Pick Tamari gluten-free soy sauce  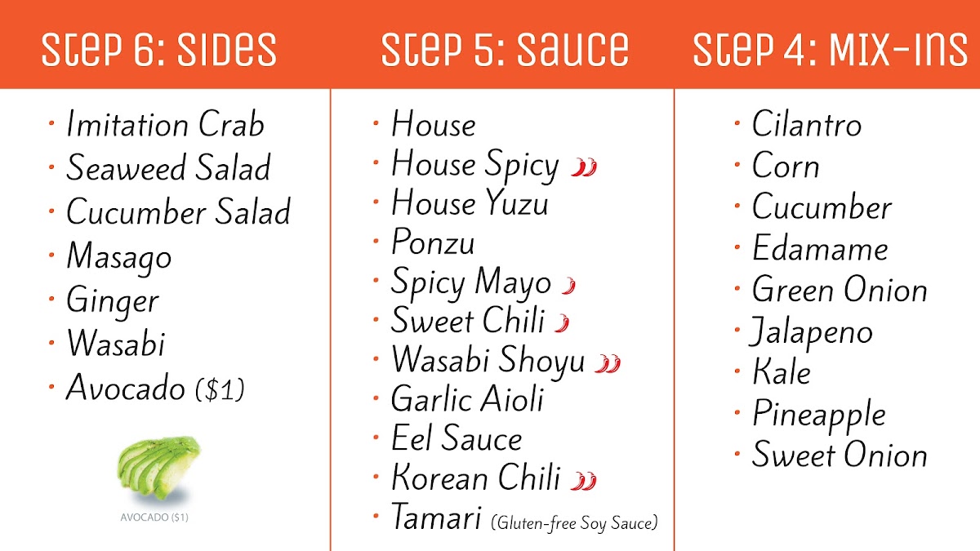pyautogui.click(x=524, y=518)
